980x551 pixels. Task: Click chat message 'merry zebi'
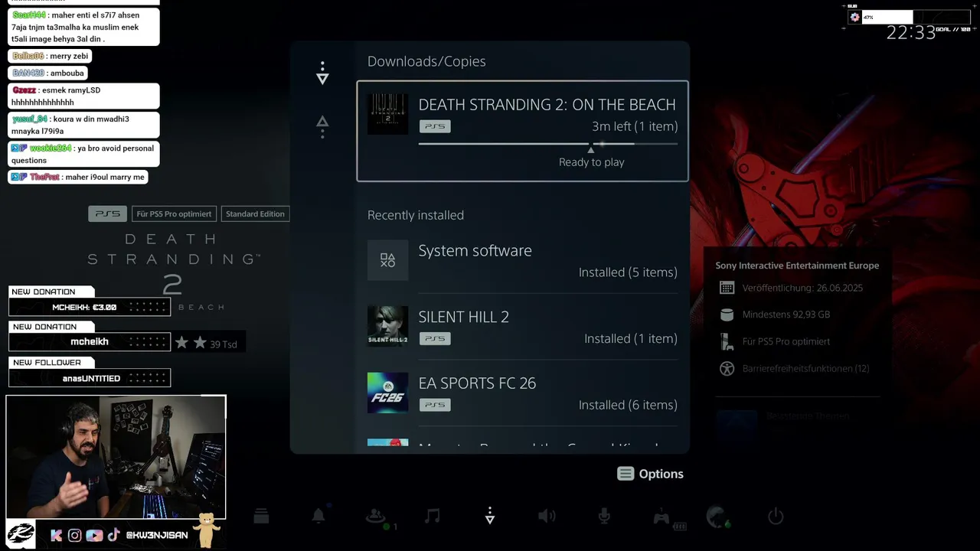[50, 56]
